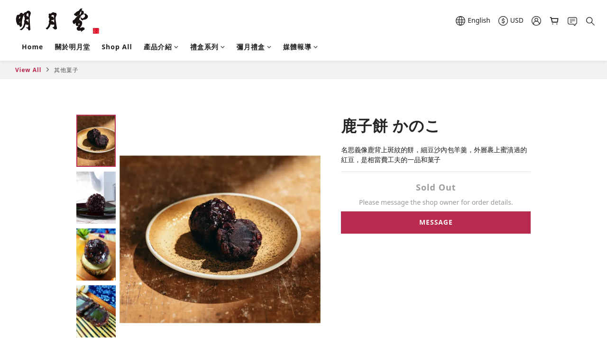Open the 其他菓子 breadcrumb category
607x364 pixels.
[66, 70]
